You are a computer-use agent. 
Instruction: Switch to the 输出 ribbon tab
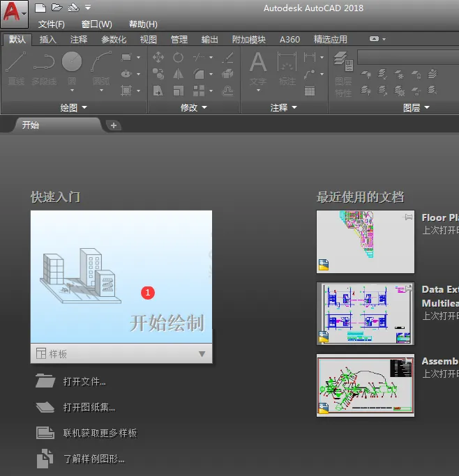click(209, 40)
